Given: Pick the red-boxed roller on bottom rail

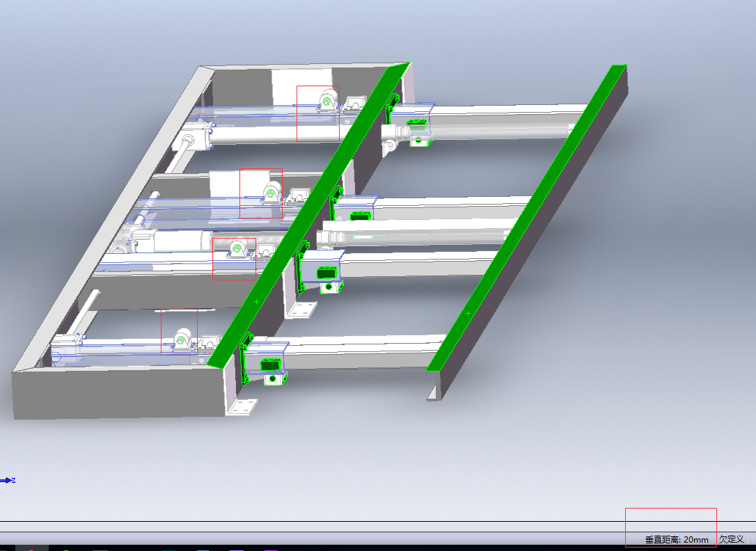Looking at the screenshot, I should (x=182, y=339).
